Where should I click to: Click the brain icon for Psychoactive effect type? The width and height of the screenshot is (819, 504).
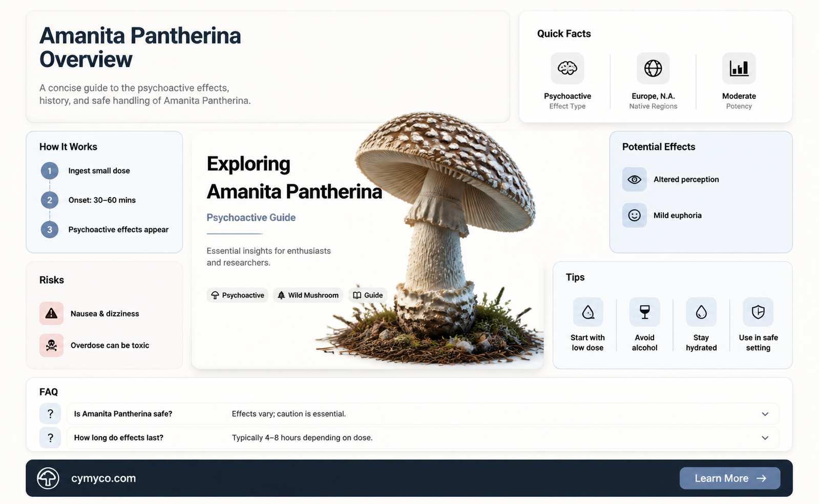[567, 68]
